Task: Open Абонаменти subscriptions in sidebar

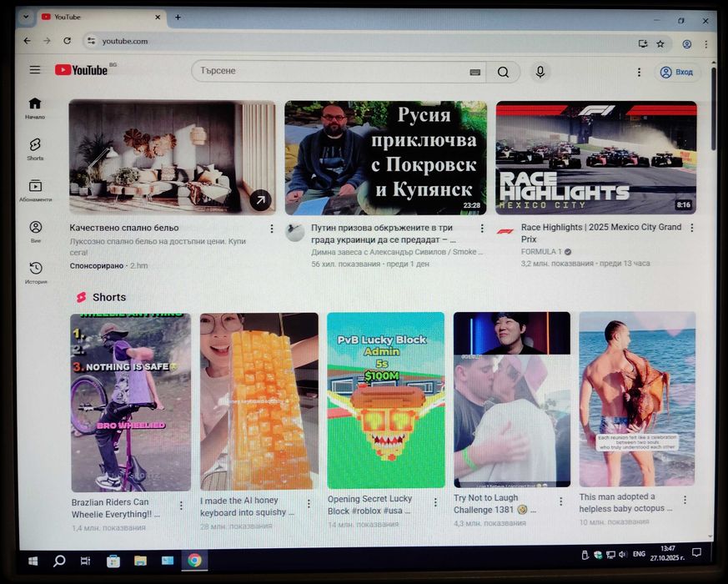Action: tap(35, 189)
